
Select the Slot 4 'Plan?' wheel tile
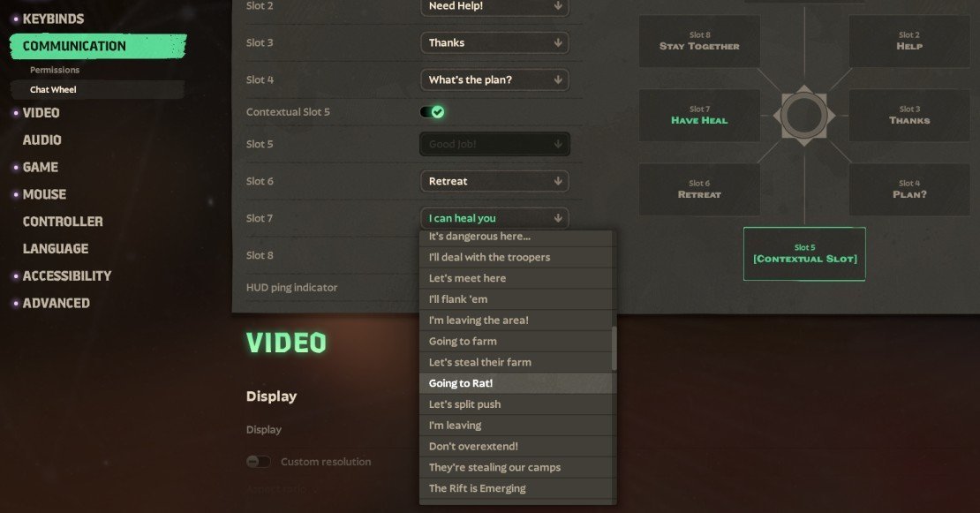(x=908, y=190)
